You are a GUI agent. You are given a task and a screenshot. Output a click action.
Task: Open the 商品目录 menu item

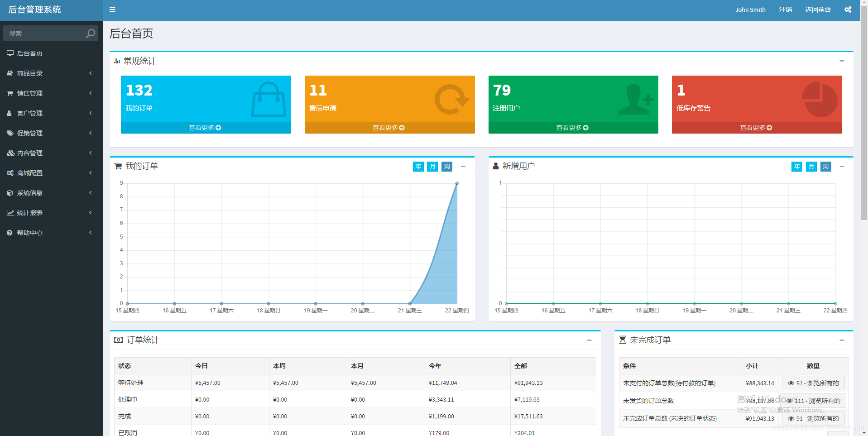(x=51, y=73)
